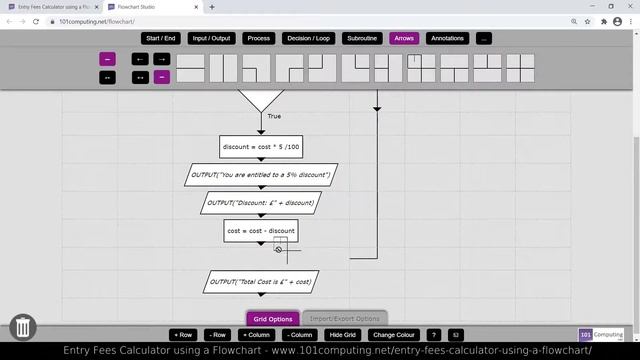Reload the current page
Viewport: 640px width, 360px height.
(x=36, y=22)
